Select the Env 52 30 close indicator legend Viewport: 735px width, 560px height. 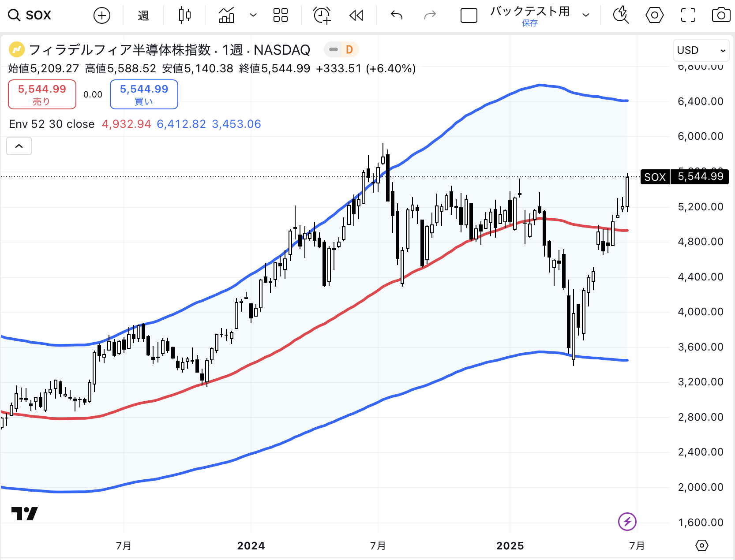click(x=52, y=124)
